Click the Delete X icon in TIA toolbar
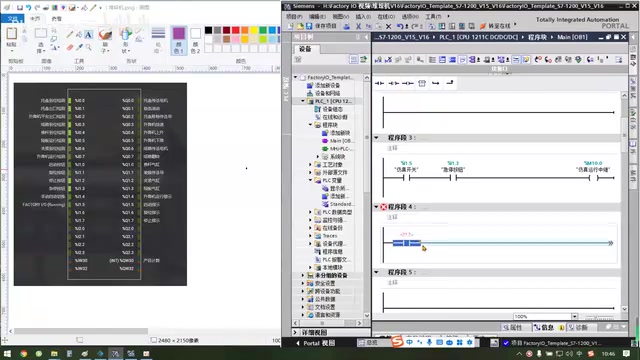This screenshot has height=360, width=640. [x=389, y=26]
